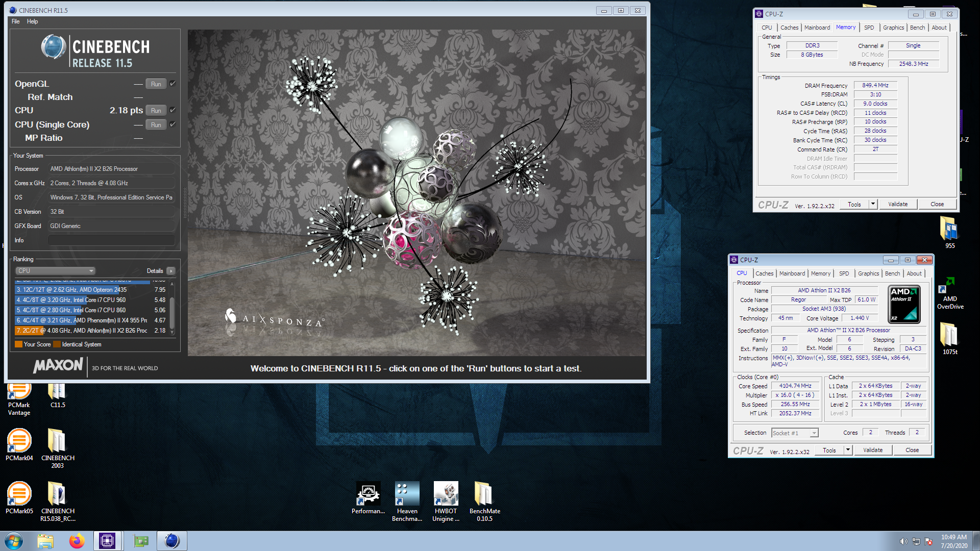The image size is (980, 551).
Task: Open the C11.5 folder icon
Action: click(x=57, y=396)
